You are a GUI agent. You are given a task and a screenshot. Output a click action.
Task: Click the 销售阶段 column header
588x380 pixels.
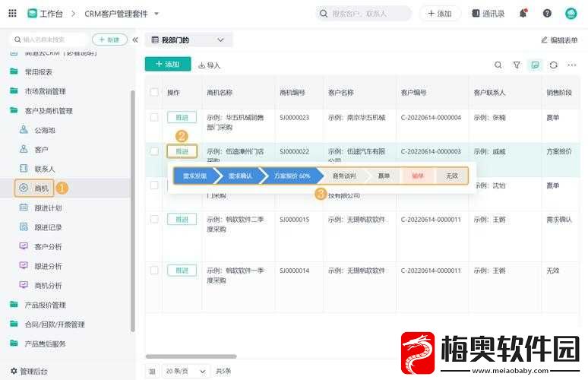pos(558,92)
